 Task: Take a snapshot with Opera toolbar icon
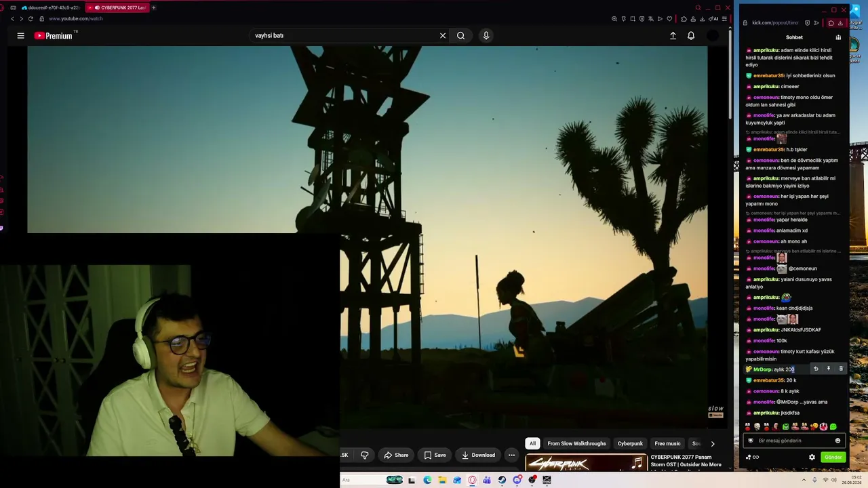(633, 19)
